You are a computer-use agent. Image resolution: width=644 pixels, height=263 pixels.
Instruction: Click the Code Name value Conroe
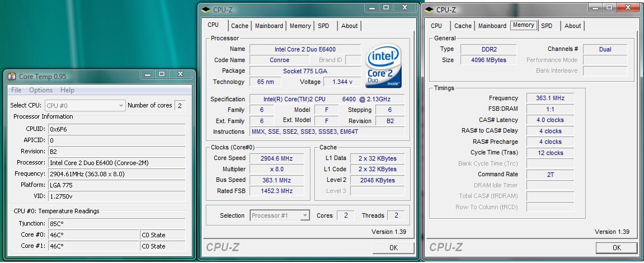click(x=279, y=60)
